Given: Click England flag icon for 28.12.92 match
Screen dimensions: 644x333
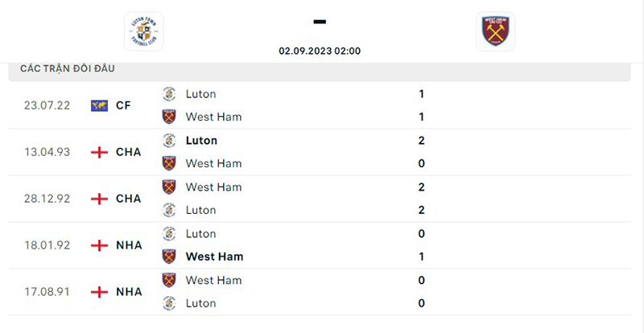Looking at the screenshot, I should [99, 199].
